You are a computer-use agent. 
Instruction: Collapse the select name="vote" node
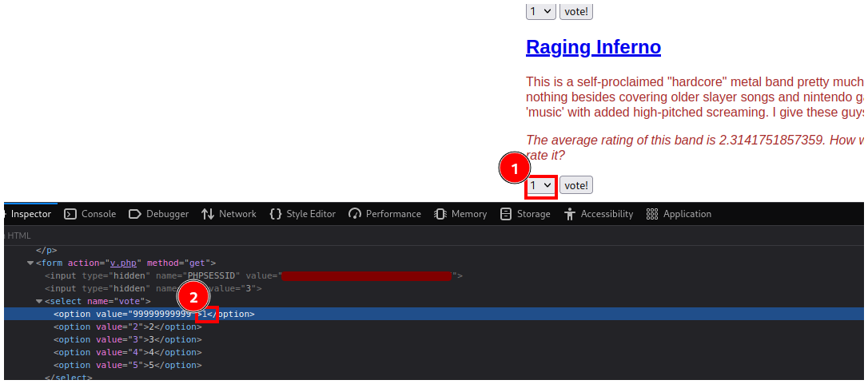pyautogui.click(x=39, y=301)
